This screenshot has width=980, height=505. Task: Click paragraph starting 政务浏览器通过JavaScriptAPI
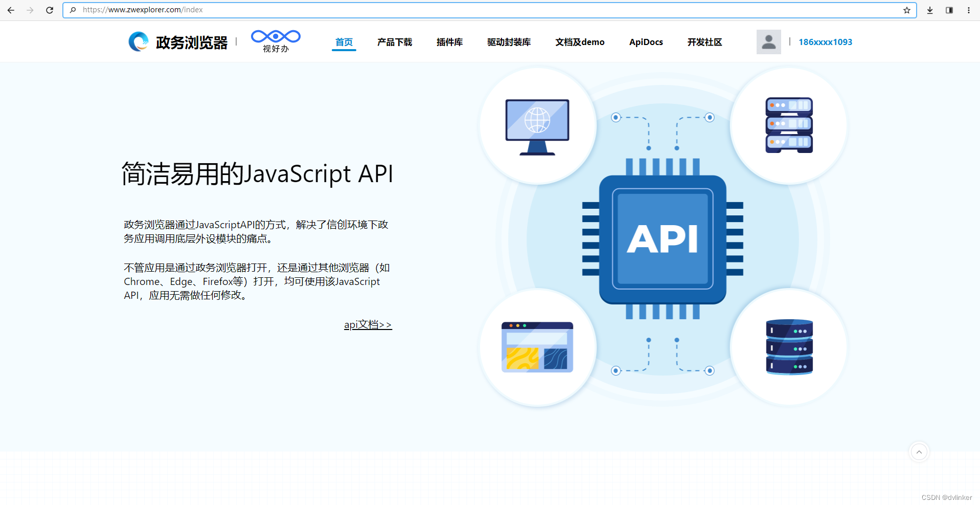[x=256, y=232]
